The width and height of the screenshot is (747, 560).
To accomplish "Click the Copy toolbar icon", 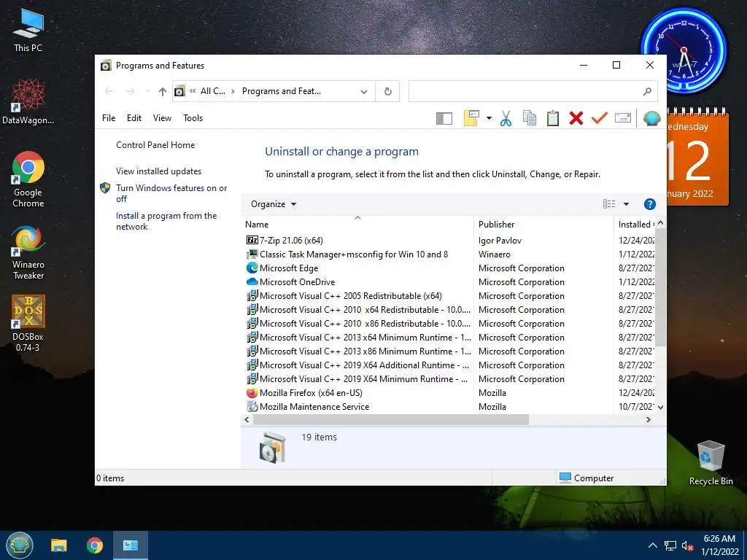I will 530,118.
